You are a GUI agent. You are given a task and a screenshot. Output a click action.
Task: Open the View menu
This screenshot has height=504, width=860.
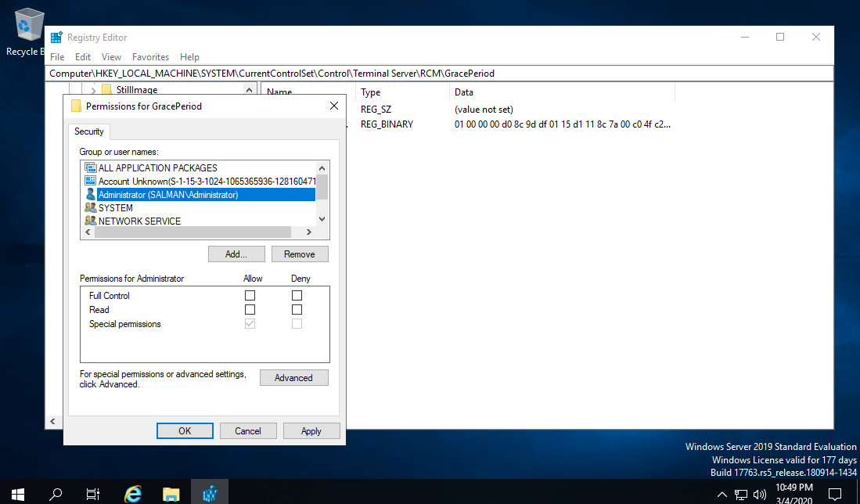111,57
